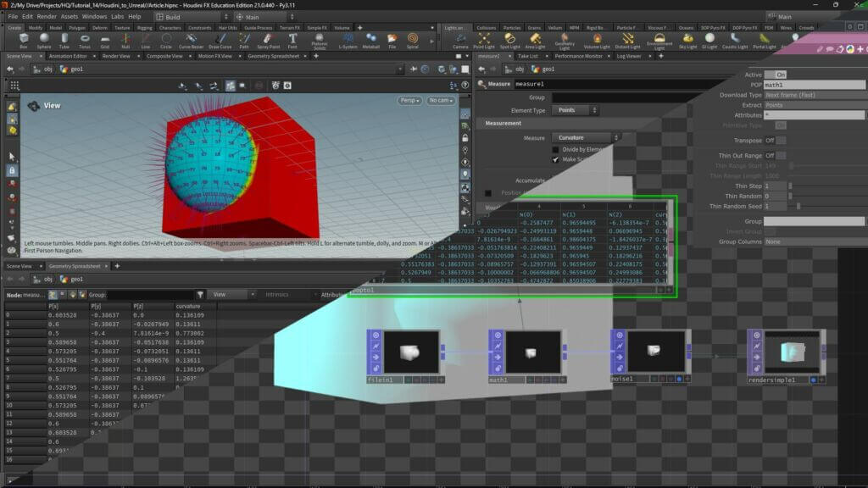Viewport: 868px width, 488px height.
Task: Open the Labs menu
Action: [117, 17]
